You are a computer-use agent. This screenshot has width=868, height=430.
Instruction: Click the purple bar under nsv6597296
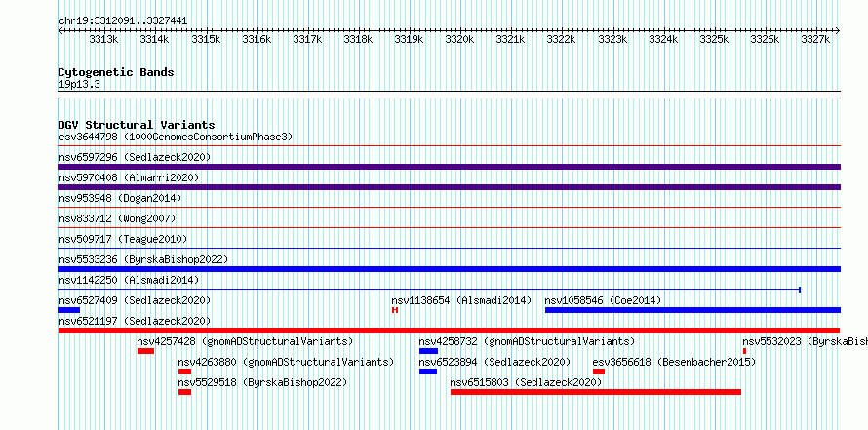pos(449,167)
